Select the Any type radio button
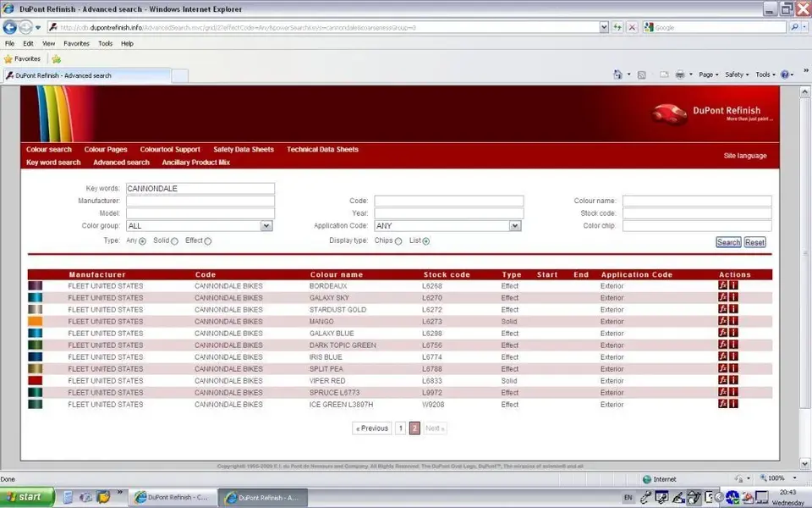Viewport: 812px width, 508px height. click(142, 241)
